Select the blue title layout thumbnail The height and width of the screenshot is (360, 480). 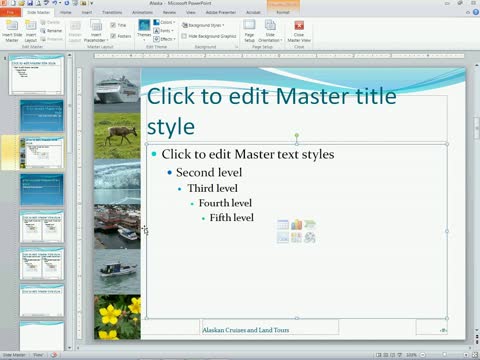(x=42, y=116)
